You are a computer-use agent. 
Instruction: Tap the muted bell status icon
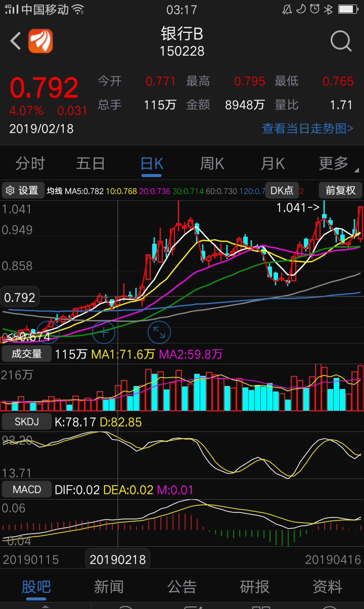pos(287,9)
